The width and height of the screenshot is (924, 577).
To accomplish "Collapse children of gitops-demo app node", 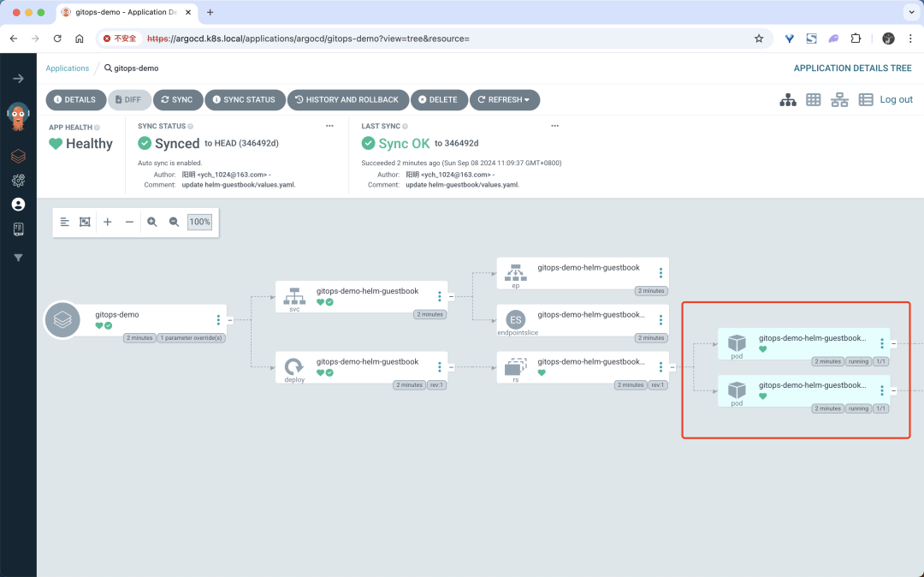I will [230, 320].
